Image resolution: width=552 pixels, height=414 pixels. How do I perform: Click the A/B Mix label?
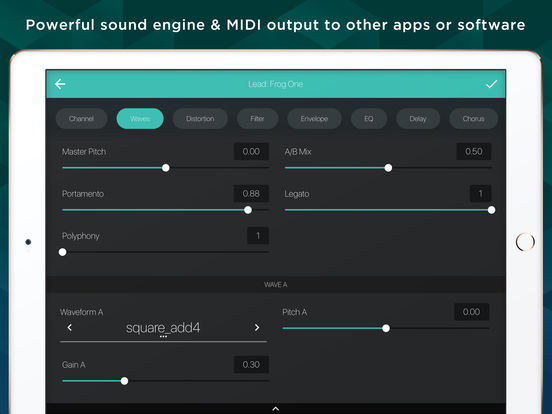pos(298,152)
